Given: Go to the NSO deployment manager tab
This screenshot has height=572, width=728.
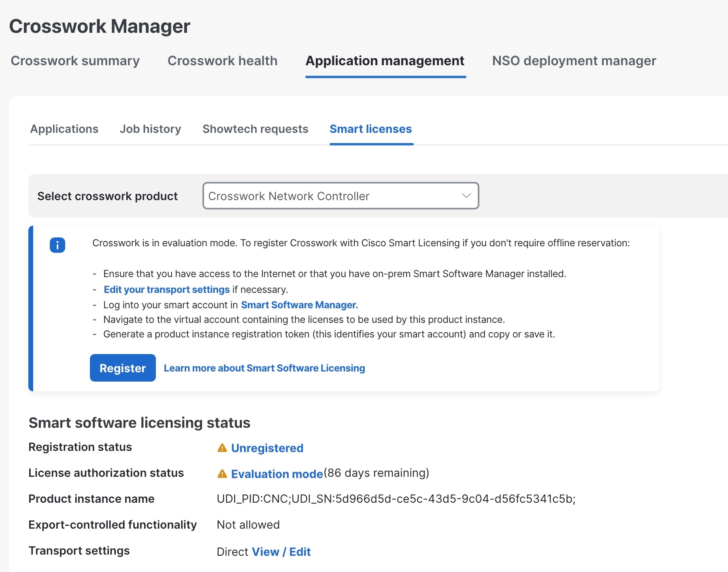Looking at the screenshot, I should click(x=574, y=61).
